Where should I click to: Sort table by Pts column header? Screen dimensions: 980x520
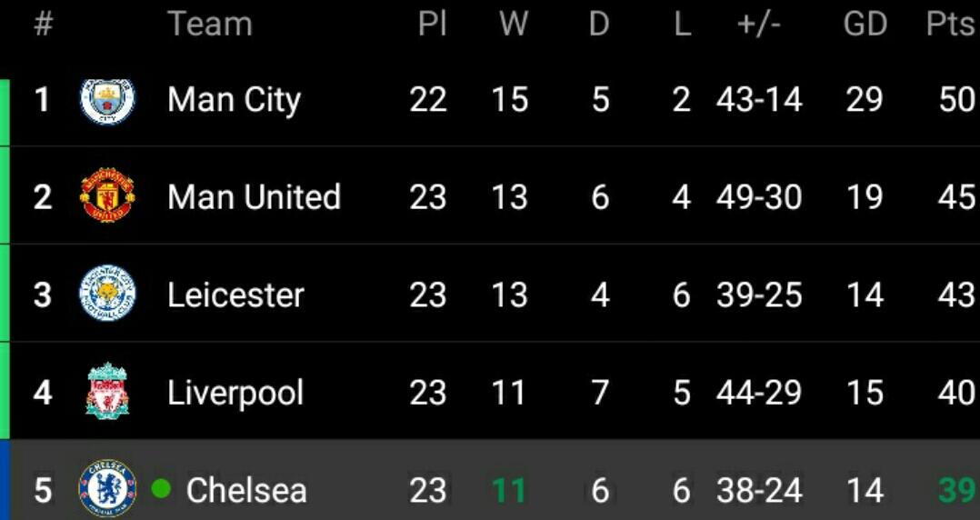pyautogui.click(x=950, y=25)
